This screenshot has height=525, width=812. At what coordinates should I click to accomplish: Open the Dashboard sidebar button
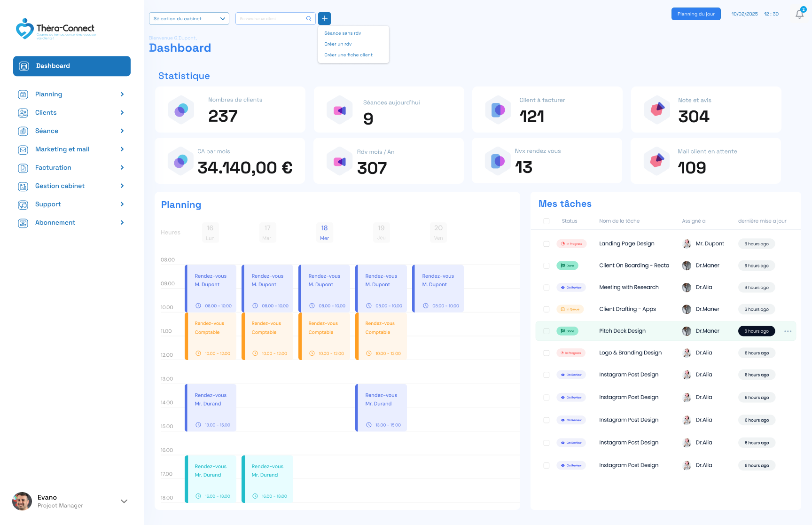point(72,66)
